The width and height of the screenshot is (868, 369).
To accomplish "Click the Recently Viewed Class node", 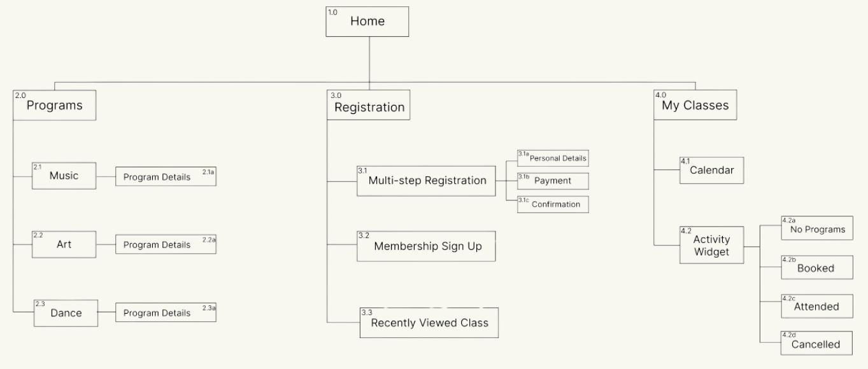I will 429,323.
